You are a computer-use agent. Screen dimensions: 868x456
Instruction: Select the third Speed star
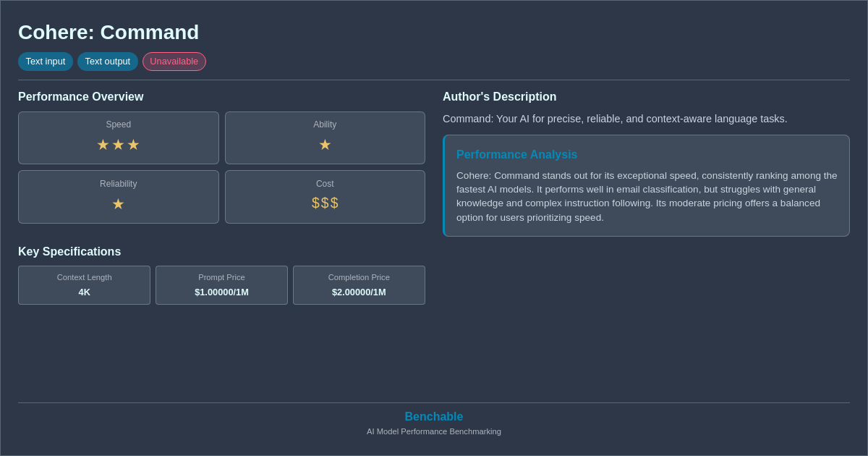click(133, 145)
